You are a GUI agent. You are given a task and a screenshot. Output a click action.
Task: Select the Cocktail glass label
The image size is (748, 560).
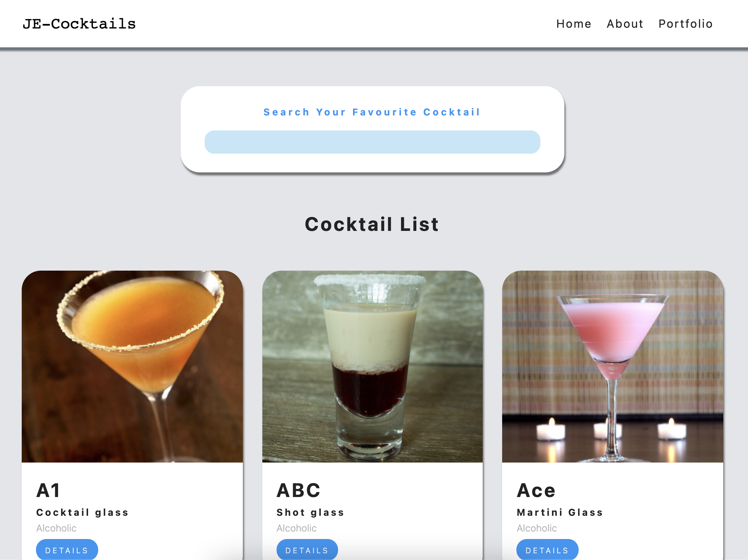tap(82, 512)
